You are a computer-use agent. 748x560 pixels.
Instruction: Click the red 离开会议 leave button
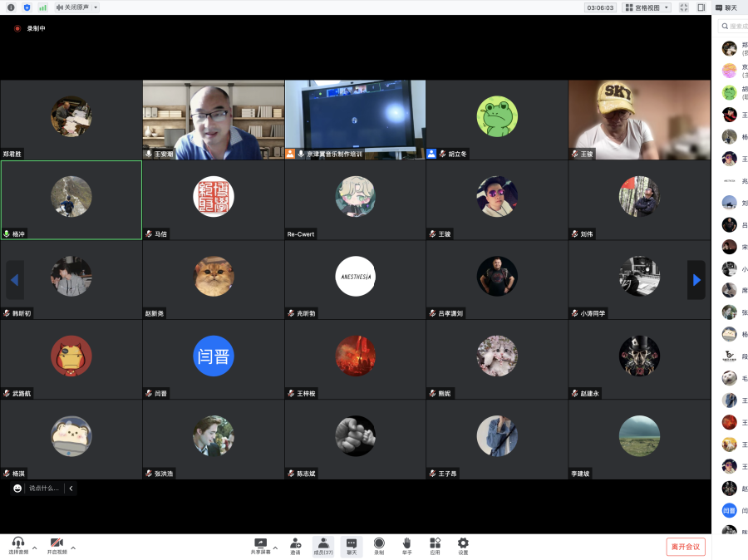(686, 547)
